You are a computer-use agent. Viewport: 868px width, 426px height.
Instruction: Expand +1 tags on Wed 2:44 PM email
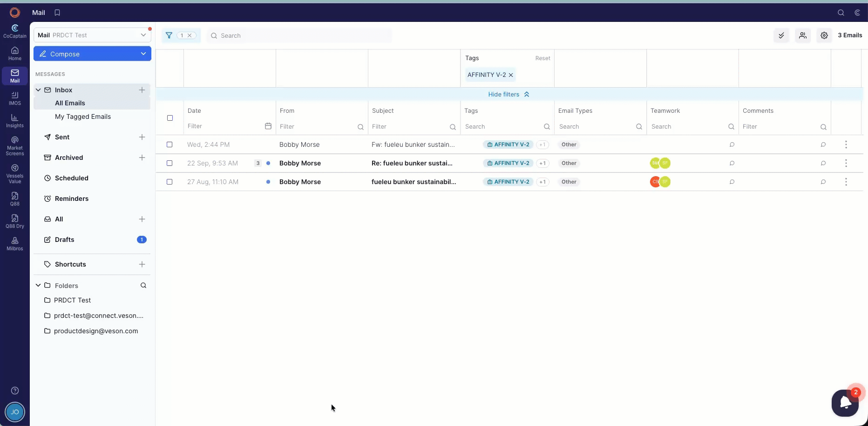tap(542, 144)
